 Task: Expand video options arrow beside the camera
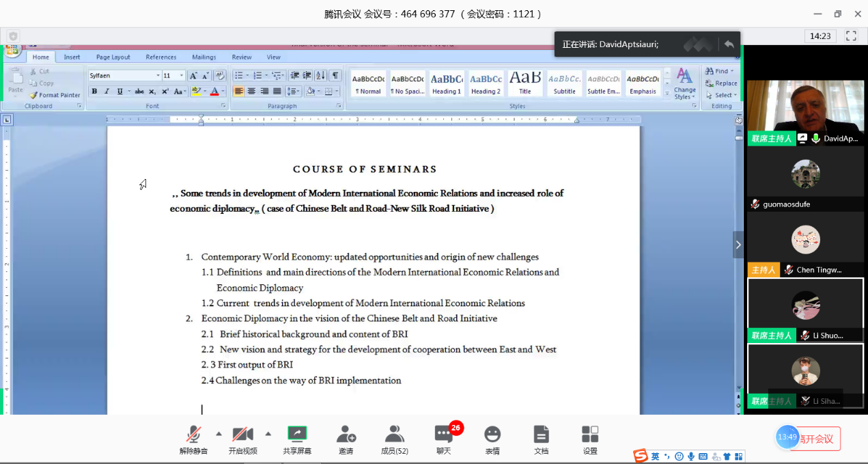point(268,433)
